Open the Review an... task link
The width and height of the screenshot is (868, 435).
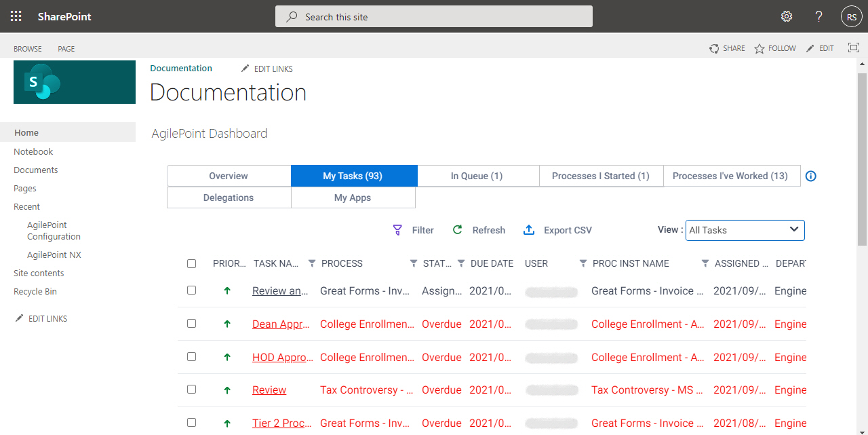(x=281, y=290)
